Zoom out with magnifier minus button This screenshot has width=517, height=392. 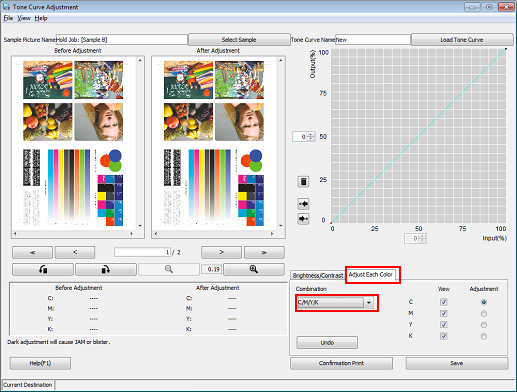(169, 269)
